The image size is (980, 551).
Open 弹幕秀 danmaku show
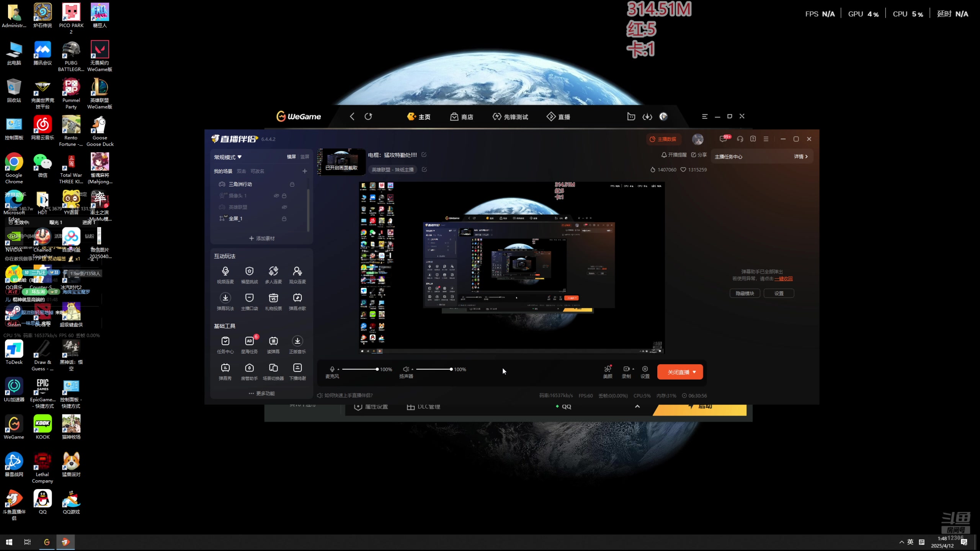pyautogui.click(x=225, y=372)
